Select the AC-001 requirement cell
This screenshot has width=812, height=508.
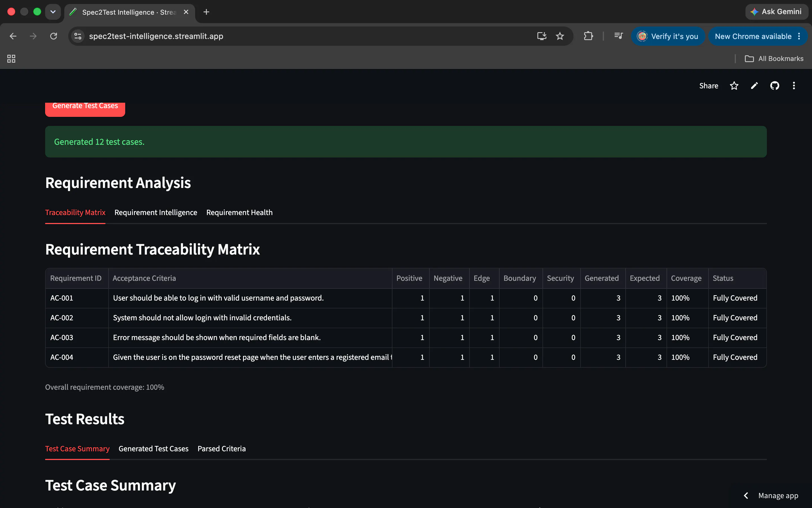77,298
